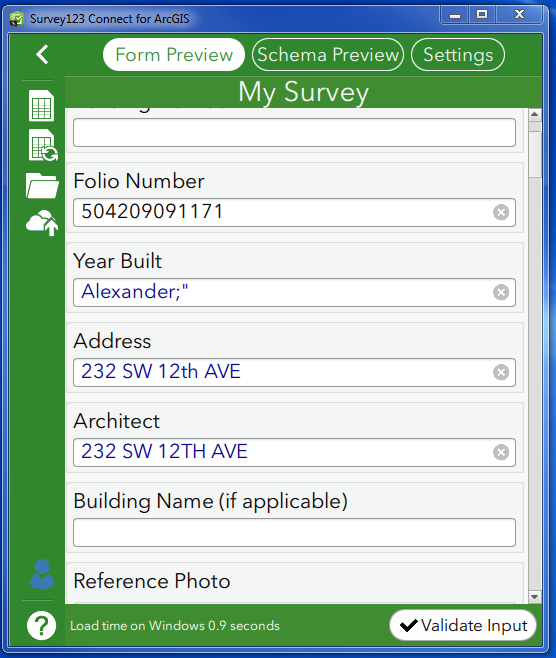Viewport: 556px width, 658px height.
Task: Clear the Year Built field value
Action: 501,292
